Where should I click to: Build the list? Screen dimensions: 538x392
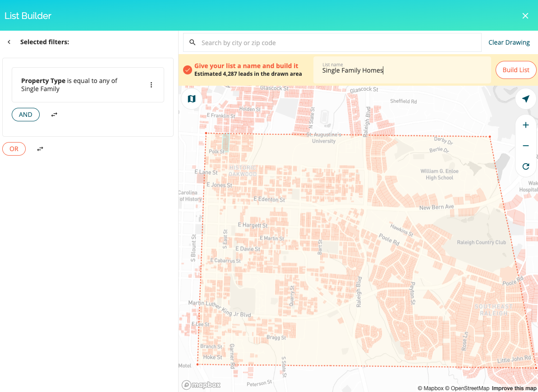[x=516, y=70]
